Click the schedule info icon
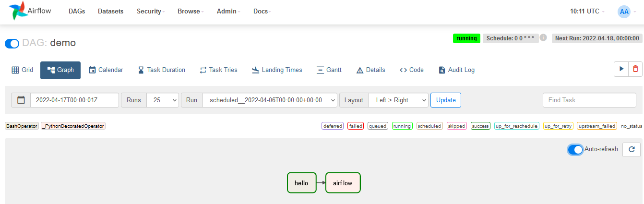The image size is (644, 204). tap(543, 37)
